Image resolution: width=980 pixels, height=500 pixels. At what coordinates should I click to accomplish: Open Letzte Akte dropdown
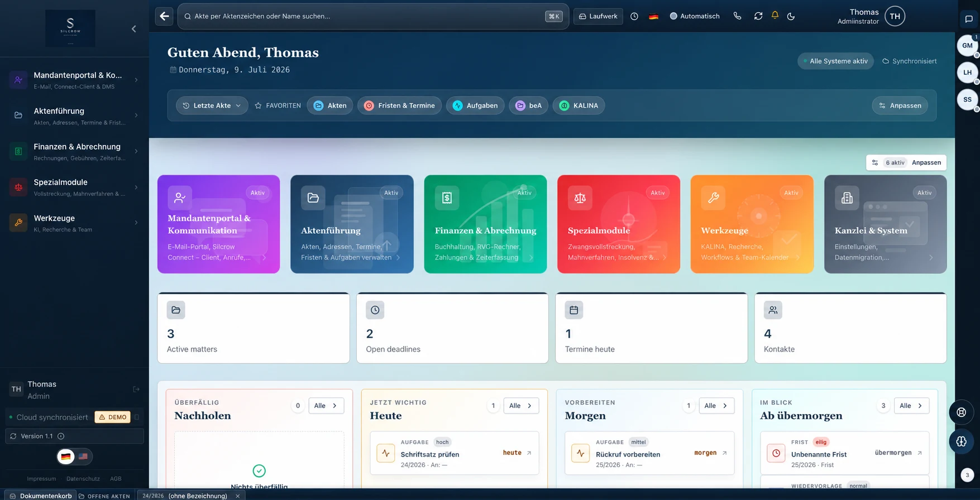point(212,105)
